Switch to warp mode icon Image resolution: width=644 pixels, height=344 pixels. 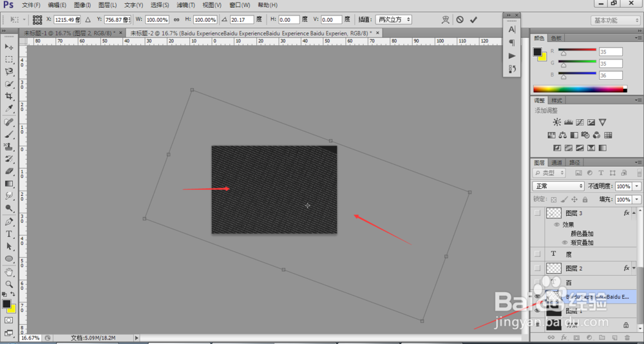point(446,19)
